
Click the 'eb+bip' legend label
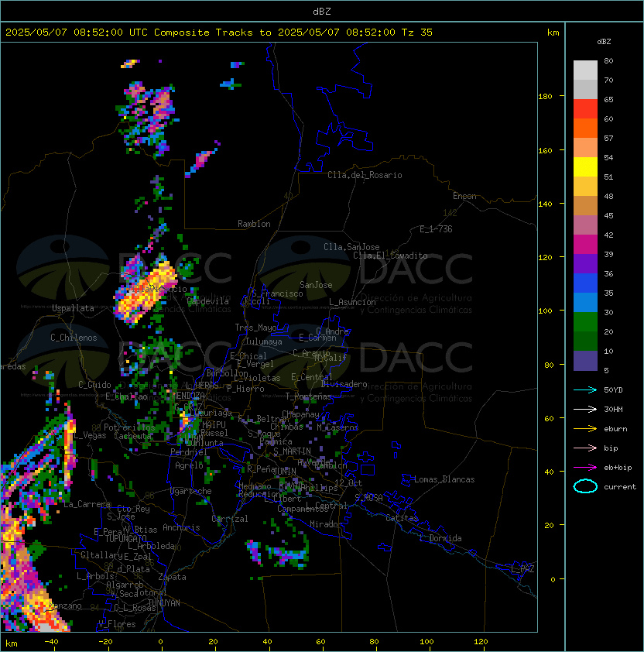click(618, 468)
